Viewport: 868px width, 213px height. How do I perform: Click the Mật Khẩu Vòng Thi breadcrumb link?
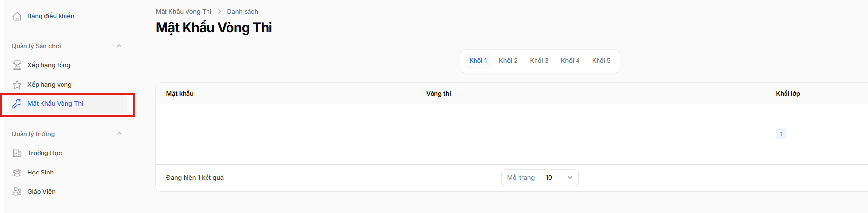184,12
